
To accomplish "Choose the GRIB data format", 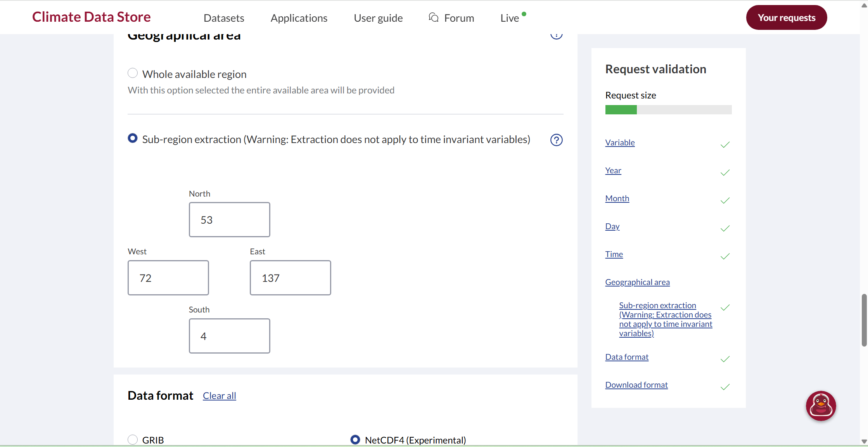I will coord(133,440).
